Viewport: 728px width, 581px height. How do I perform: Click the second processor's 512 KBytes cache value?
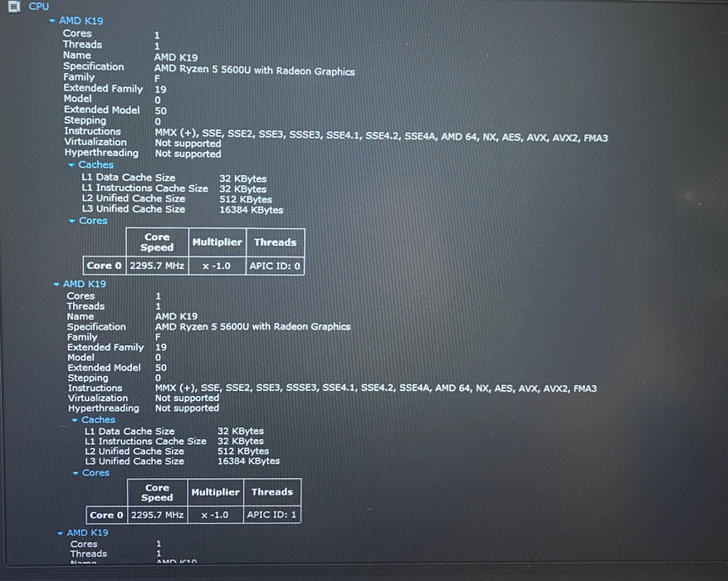pyautogui.click(x=243, y=452)
